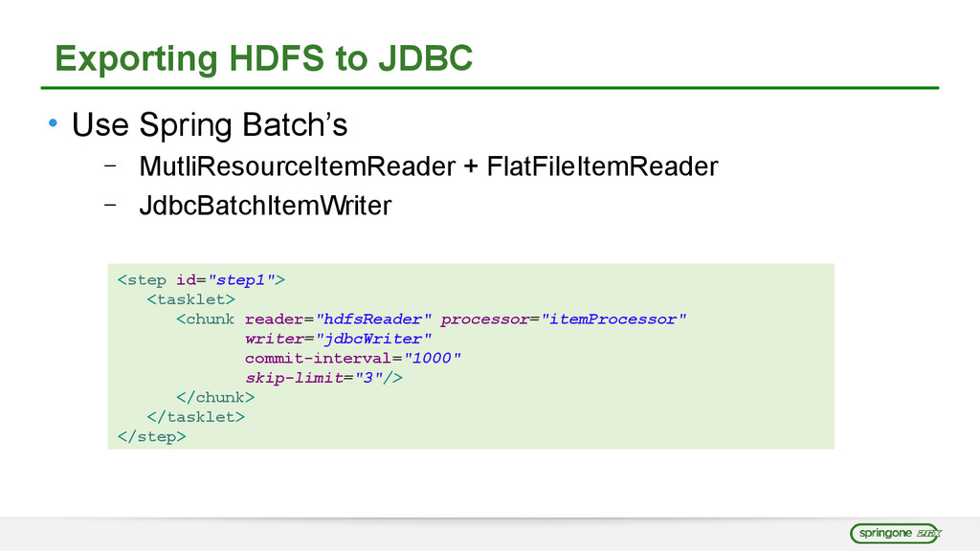This screenshot has height=551, width=980.
Task: Click the code line '<step id="step1">'
Action: coord(201,280)
